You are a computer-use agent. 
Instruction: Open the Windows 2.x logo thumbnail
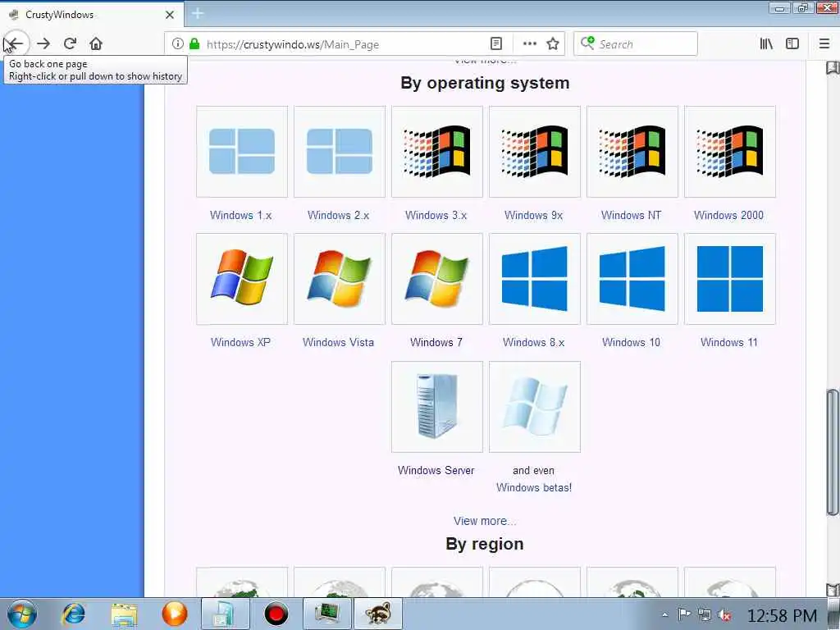click(x=339, y=152)
